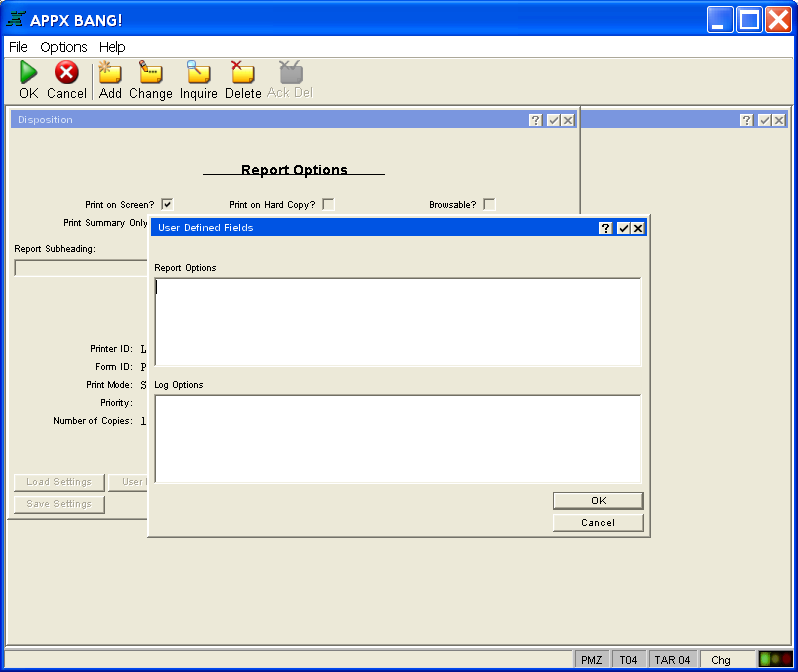
Task: Click checkmark icon in User Defined Fields title
Action: 622,228
